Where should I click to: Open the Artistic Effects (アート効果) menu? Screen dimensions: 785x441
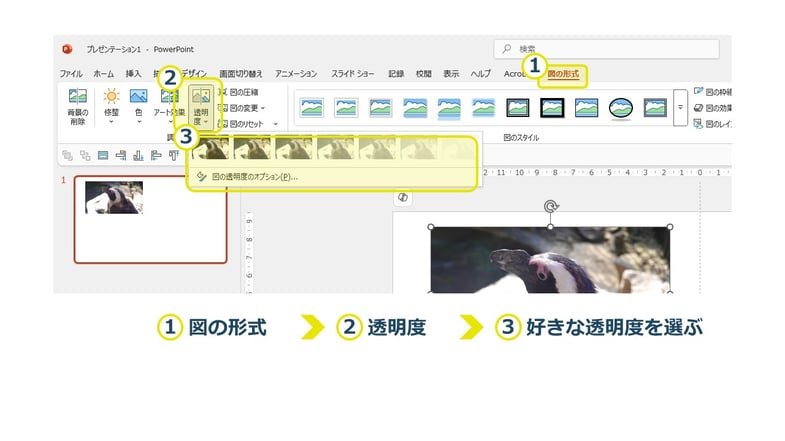[x=169, y=106]
